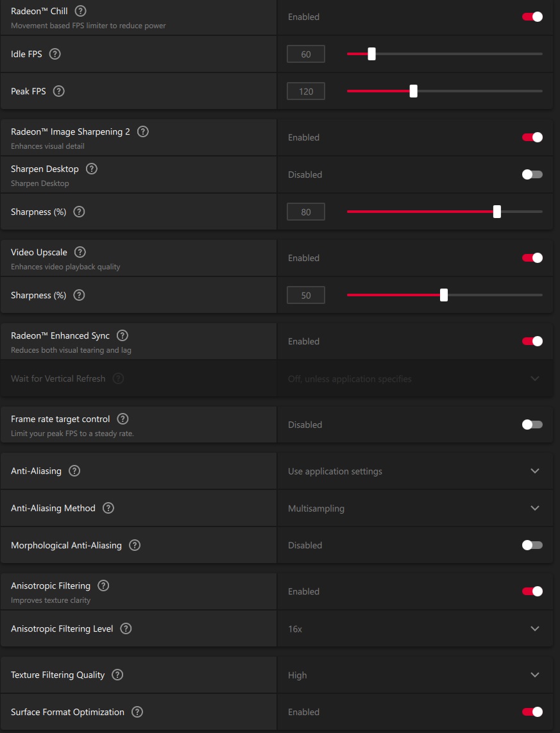The height and width of the screenshot is (733, 560).
Task: Disable the Radeon Chill toggle
Action: 532,17
